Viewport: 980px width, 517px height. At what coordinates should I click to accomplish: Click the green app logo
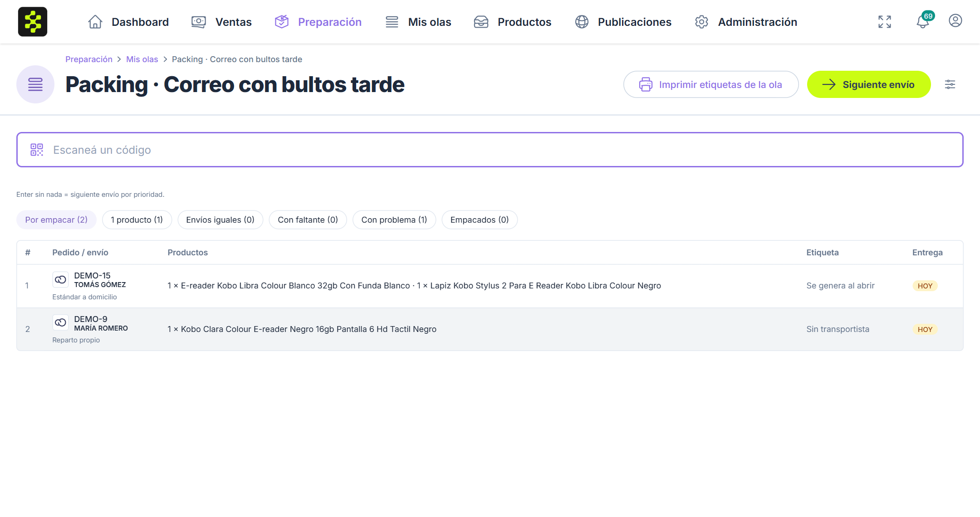coord(33,22)
